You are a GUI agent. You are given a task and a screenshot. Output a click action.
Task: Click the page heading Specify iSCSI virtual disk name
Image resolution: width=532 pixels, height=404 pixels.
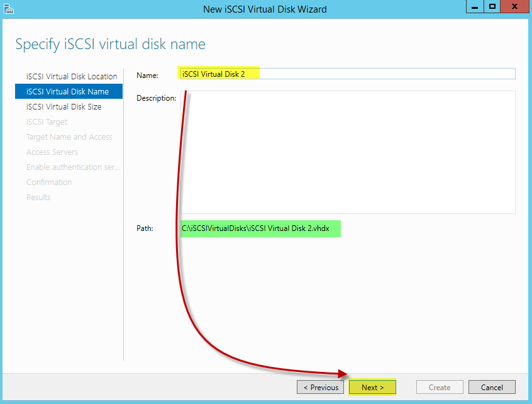(110, 45)
